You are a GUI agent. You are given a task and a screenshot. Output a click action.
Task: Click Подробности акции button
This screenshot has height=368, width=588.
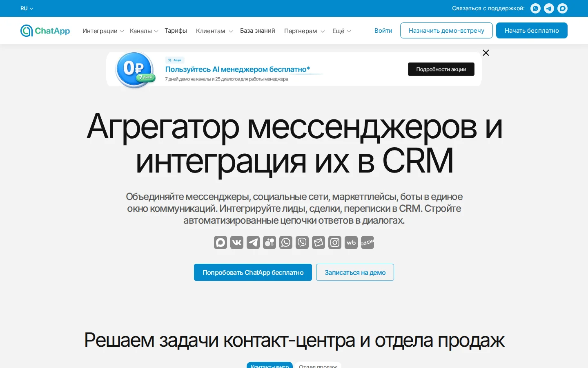[441, 69]
